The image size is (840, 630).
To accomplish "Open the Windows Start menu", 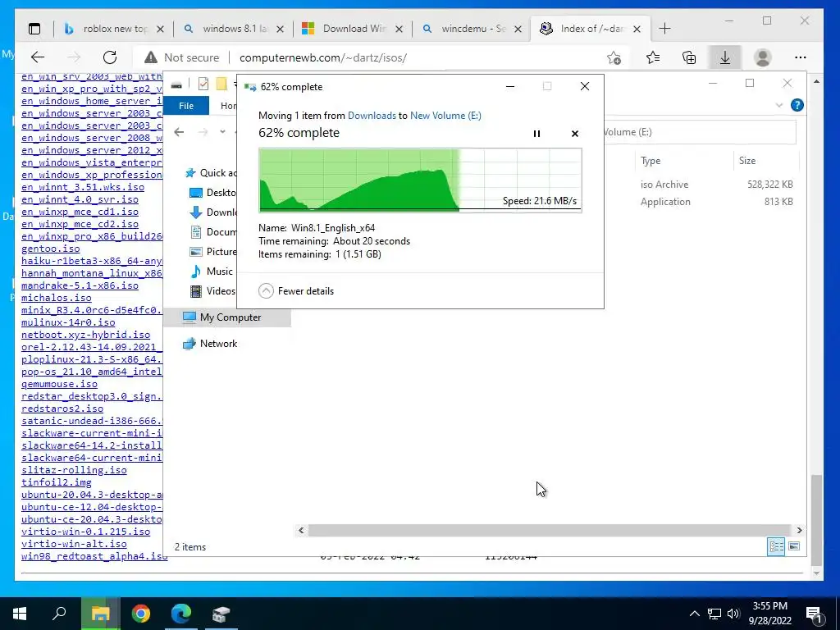I will pos(20,614).
